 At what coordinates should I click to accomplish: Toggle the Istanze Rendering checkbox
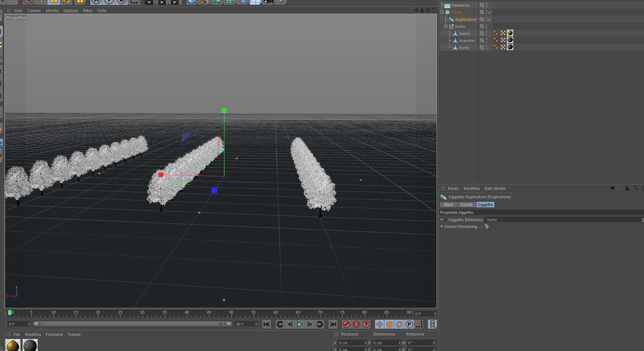click(487, 226)
